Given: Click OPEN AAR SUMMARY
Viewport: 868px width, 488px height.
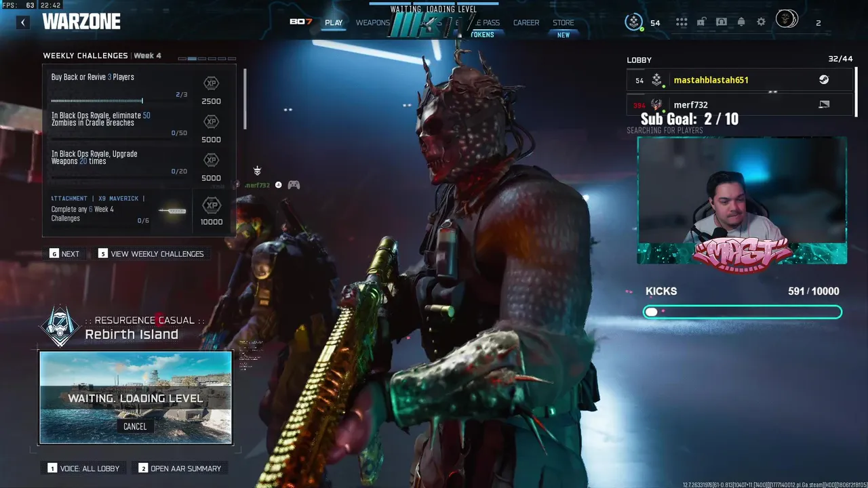Looking at the screenshot, I should pyautogui.click(x=180, y=468).
